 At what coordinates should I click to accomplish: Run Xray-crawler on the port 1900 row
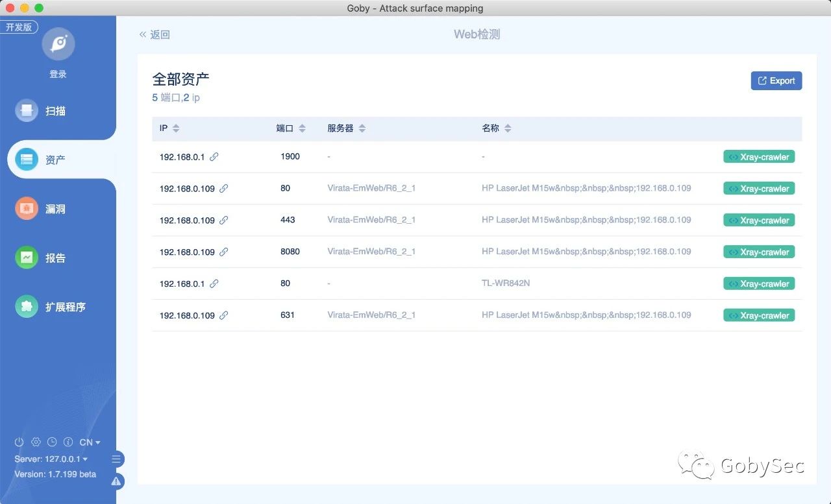(x=759, y=157)
